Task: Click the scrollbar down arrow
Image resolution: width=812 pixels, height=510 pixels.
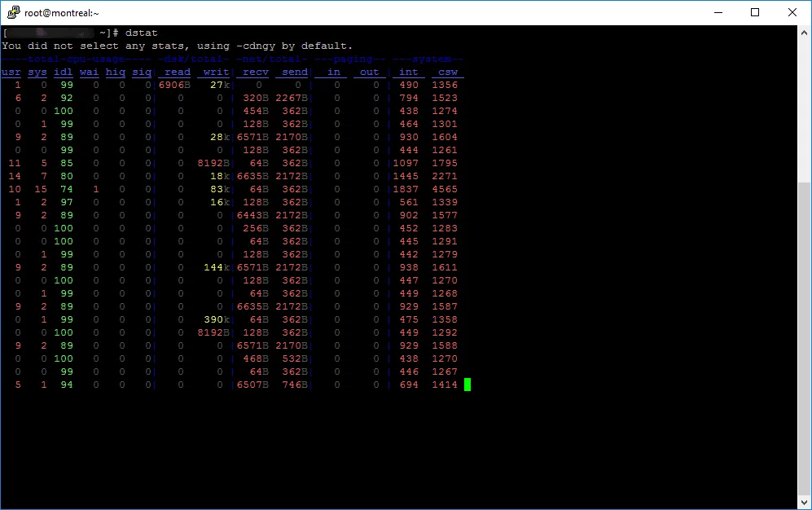Action: (804, 502)
